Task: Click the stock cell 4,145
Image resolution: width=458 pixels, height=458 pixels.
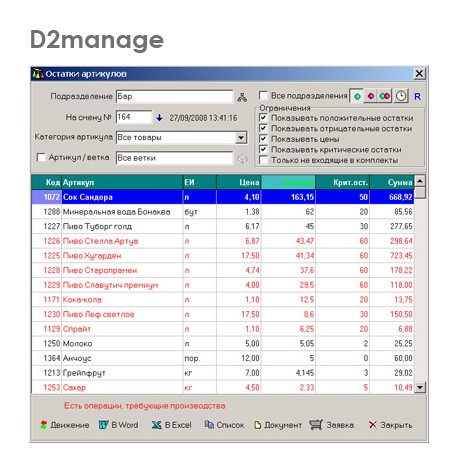Action: (x=288, y=373)
